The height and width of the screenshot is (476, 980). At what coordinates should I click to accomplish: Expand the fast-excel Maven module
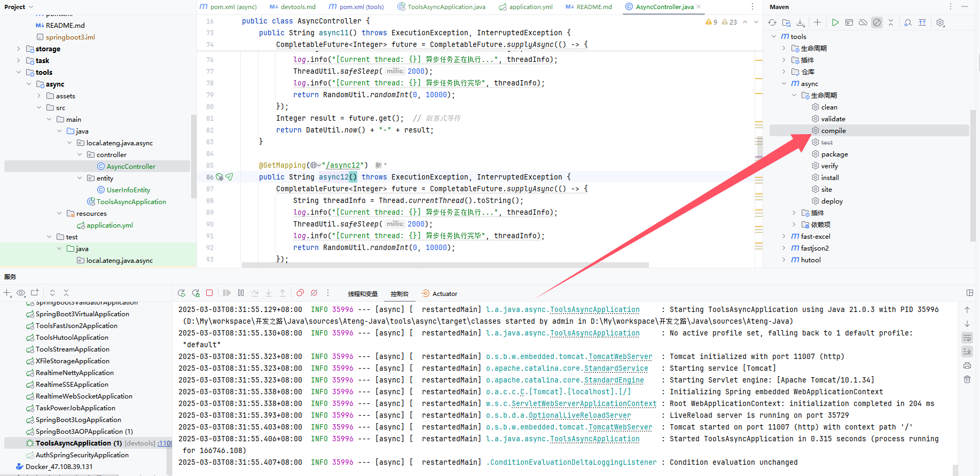pyautogui.click(x=784, y=236)
